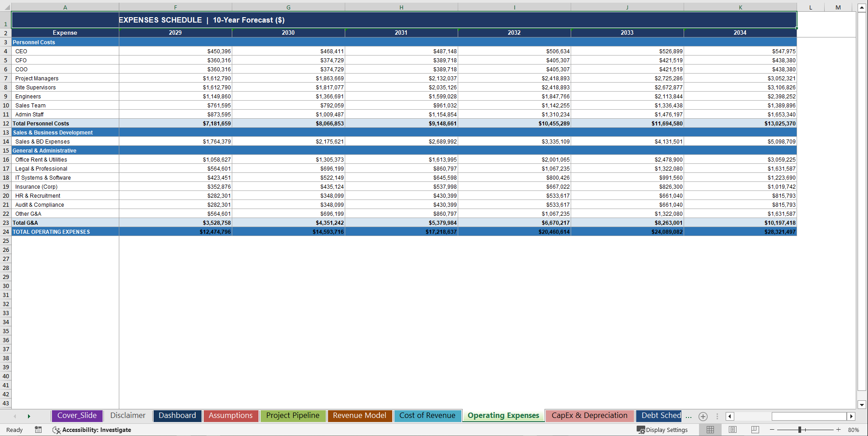Open Page Break Preview via its icon

[x=755, y=430]
